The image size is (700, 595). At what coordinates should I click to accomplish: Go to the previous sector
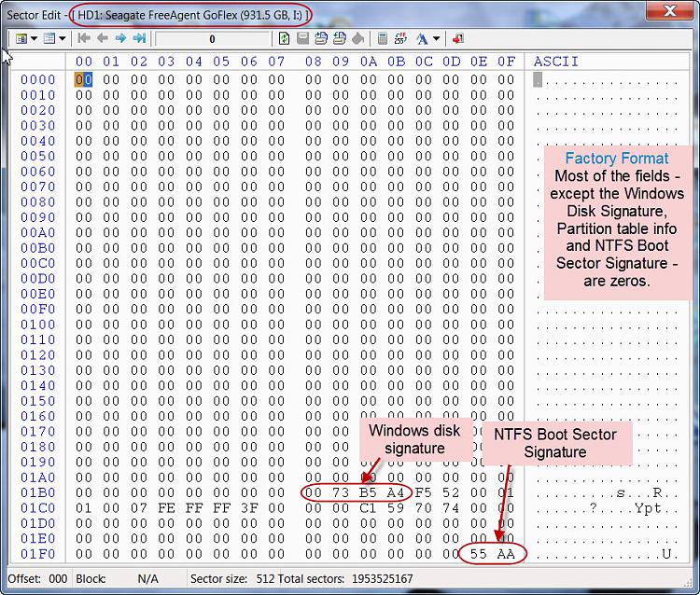tap(103, 38)
